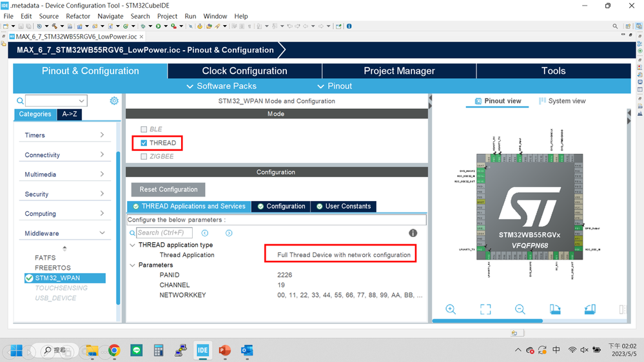
Task: Toggle the ZIGBEE mode checkbox
Action: click(144, 157)
